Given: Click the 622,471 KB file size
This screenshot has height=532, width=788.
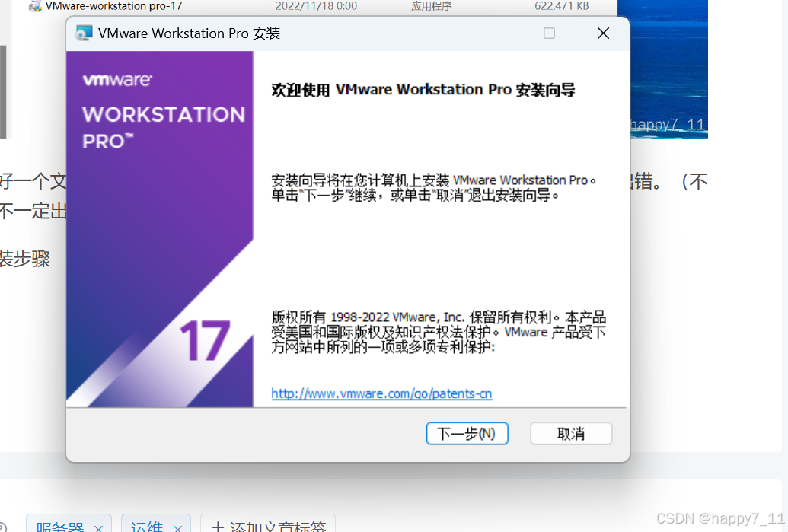Looking at the screenshot, I should coord(561,6).
